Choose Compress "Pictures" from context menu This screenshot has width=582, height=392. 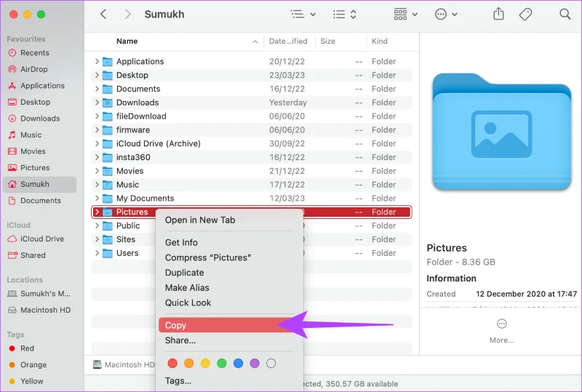pyautogui.click(x=229, y=257)
